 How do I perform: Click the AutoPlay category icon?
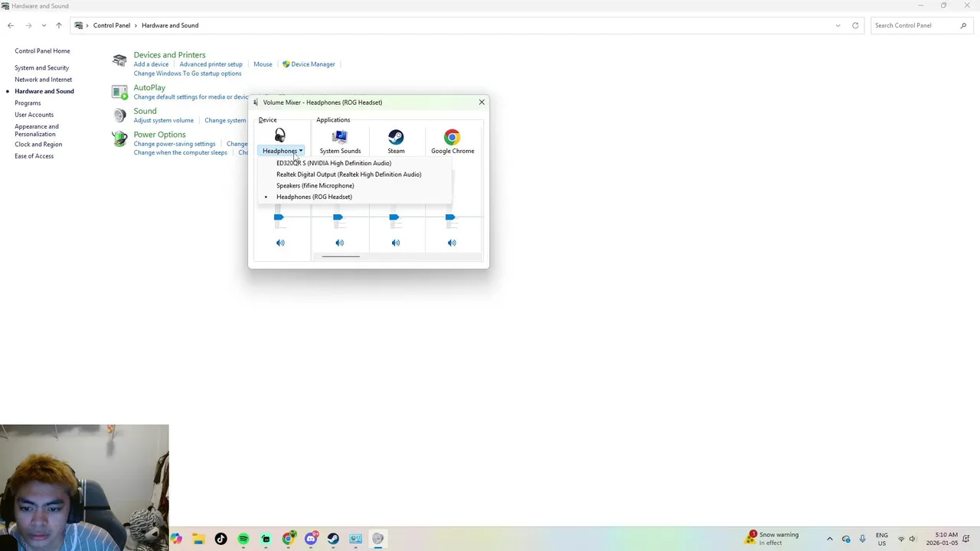119,92
